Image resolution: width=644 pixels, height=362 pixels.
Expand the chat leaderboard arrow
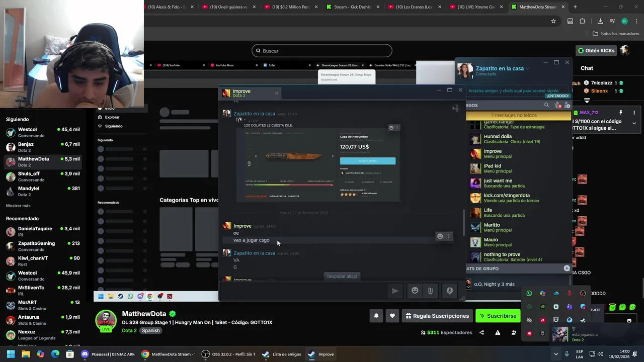coord(587,101)
